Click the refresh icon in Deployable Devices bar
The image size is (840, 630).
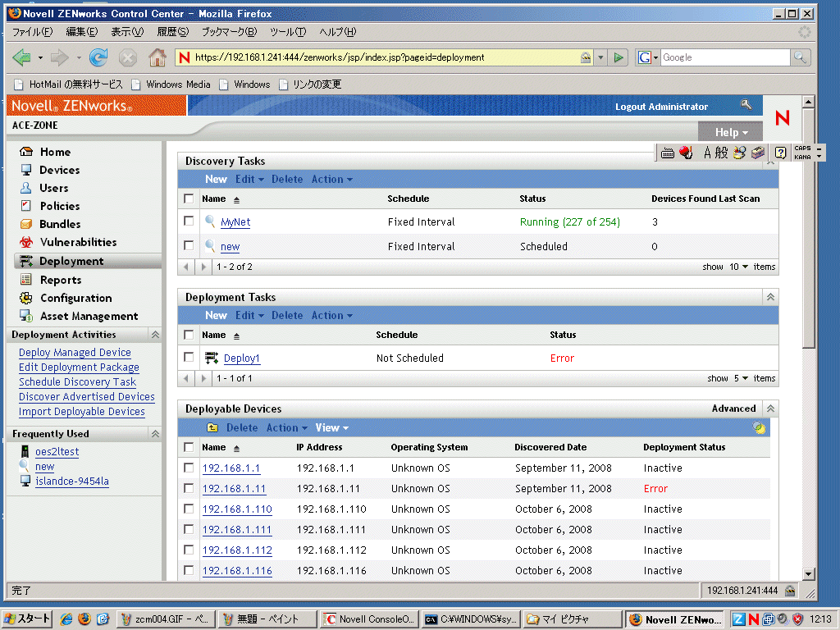point(759,427)
